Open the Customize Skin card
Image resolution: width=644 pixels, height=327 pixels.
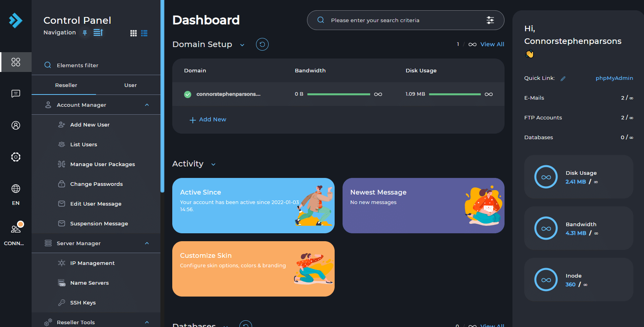click(x=253, y=269)
